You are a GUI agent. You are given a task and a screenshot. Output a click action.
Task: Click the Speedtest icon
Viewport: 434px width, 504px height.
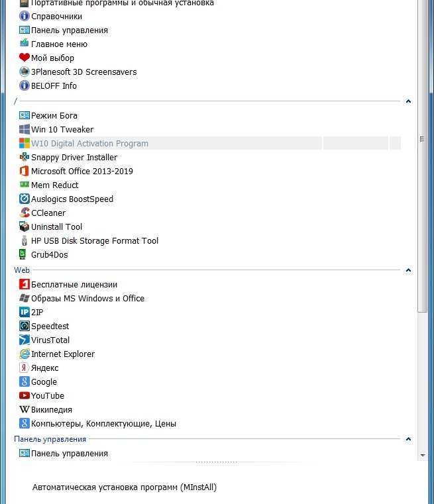(24, 326)
